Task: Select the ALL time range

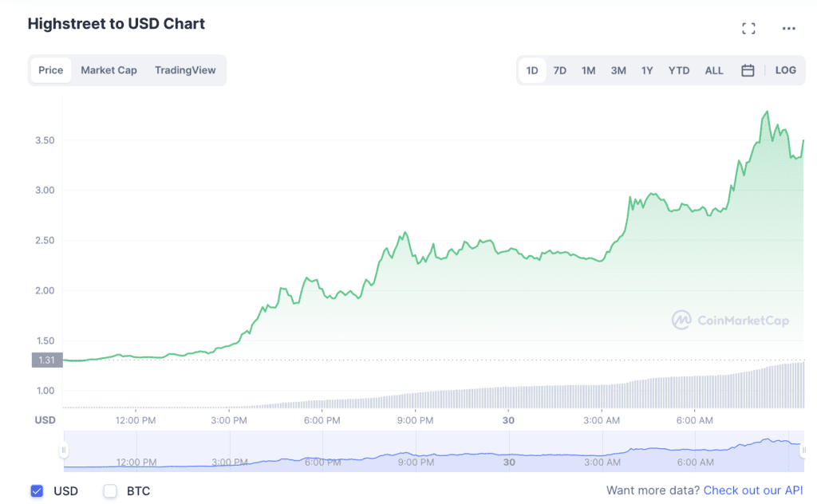Action: click(x=714, y=70)
